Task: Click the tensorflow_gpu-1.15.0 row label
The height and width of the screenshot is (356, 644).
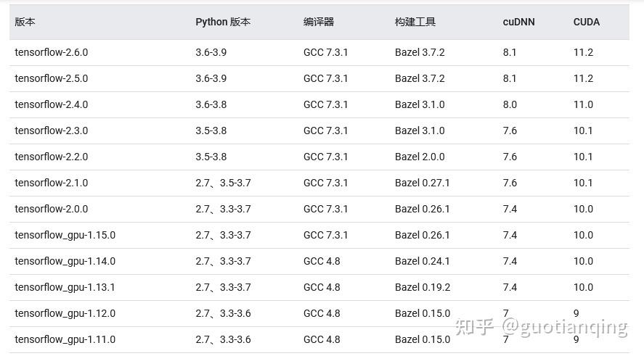Action: (x=65, y=235)
